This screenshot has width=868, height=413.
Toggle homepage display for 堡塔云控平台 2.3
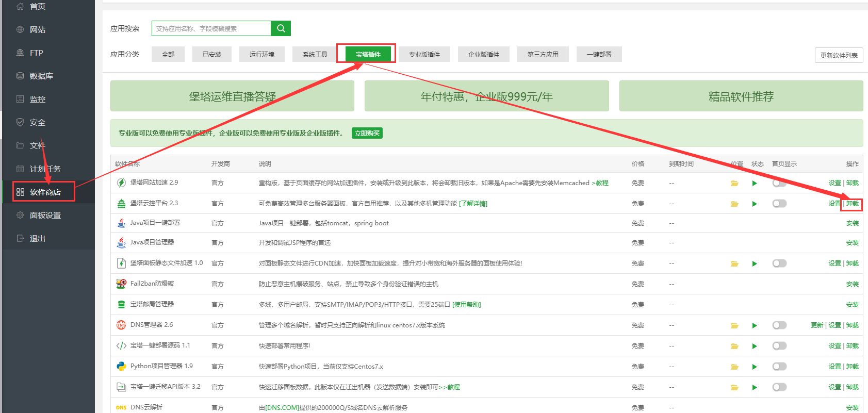click(x=779, y=204)
